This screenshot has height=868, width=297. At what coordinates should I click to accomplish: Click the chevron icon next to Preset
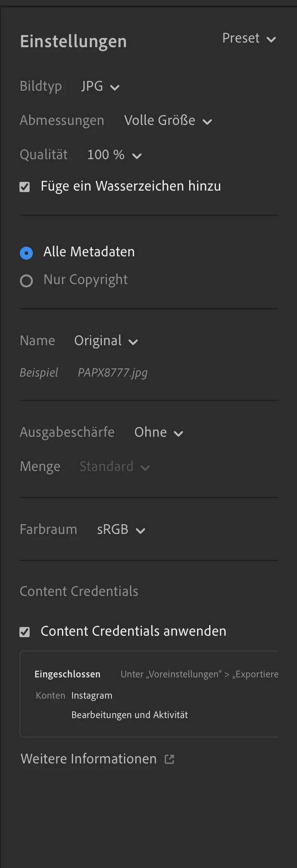point(272,39)
